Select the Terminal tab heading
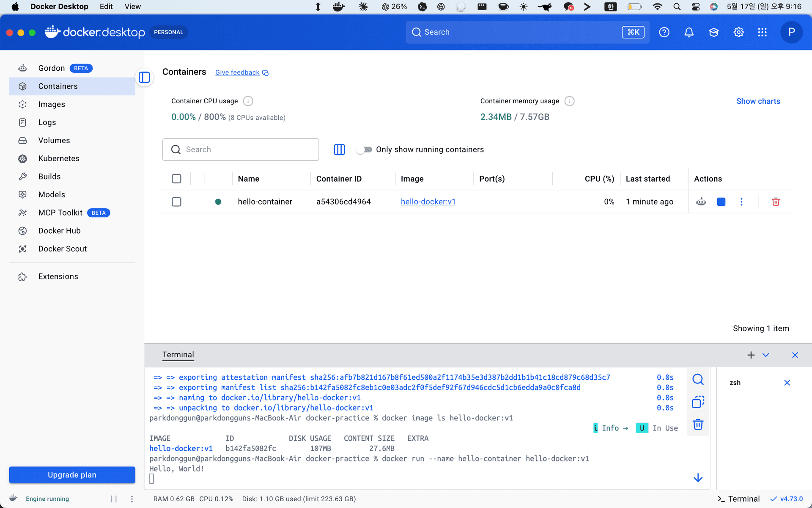 click(178, 355)
